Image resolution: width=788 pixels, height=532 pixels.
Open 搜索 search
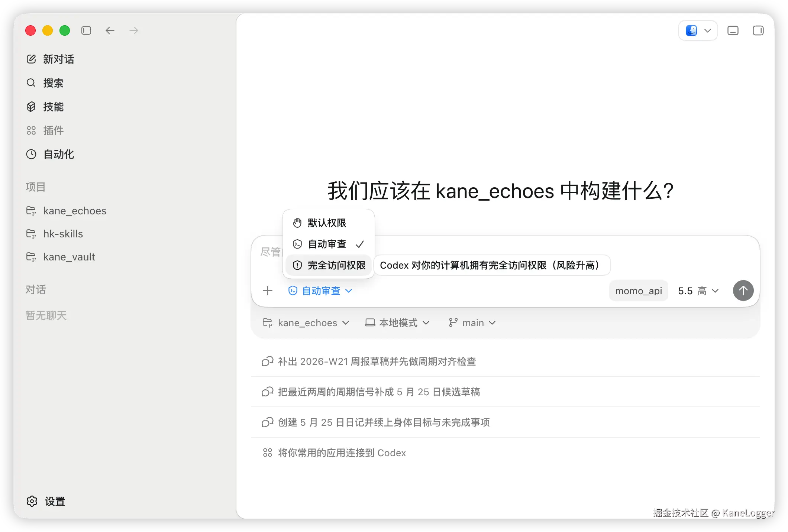click(x=45, y=83)
